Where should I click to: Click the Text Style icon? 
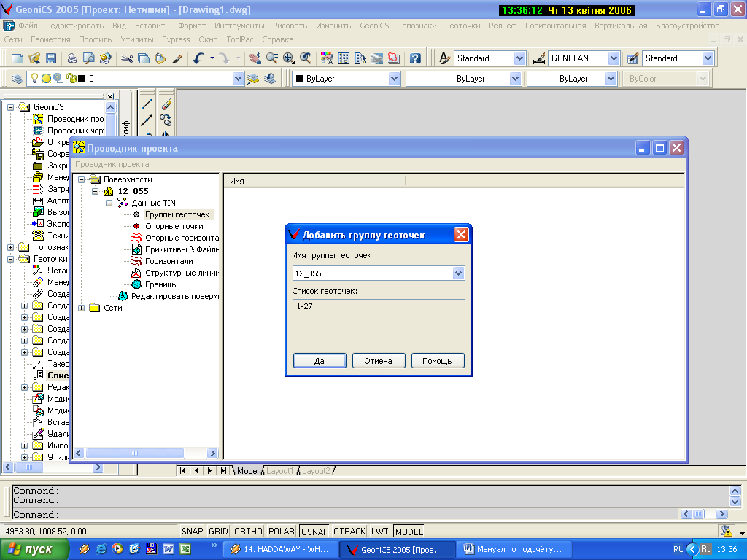pyautogui.click(x=444, y=58)
